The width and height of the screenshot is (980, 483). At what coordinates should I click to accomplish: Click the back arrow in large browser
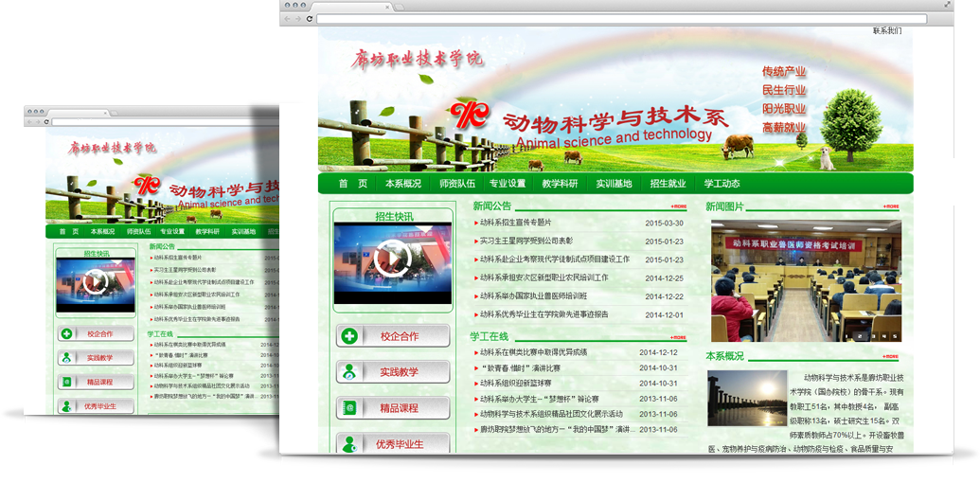pyautogui.click(x=288, y=19)
